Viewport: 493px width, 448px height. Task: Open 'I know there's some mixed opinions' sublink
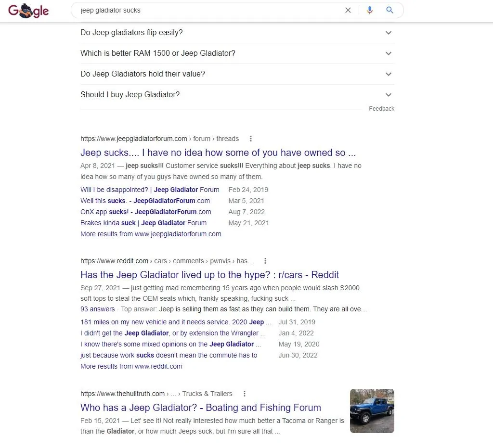coord(171,344)
